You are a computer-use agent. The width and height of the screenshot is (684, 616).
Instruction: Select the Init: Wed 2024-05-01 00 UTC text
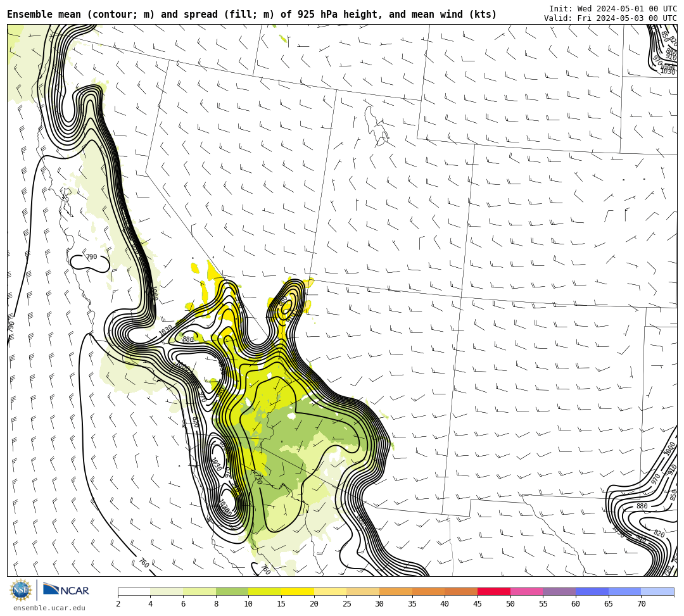612,8
